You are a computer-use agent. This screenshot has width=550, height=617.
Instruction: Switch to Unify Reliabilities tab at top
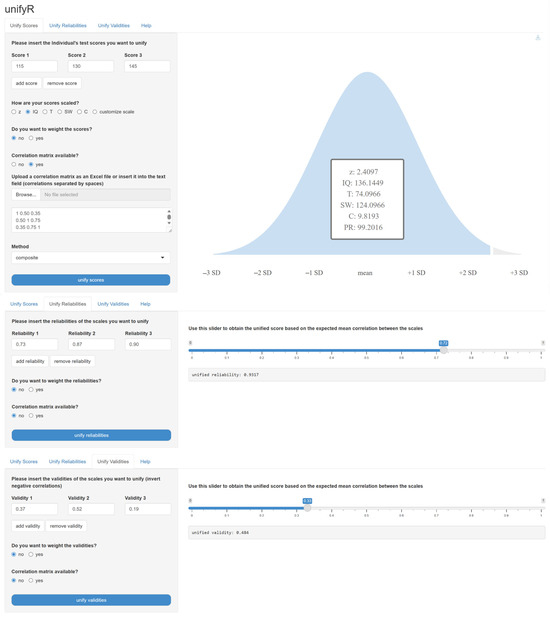coord(68,26)
